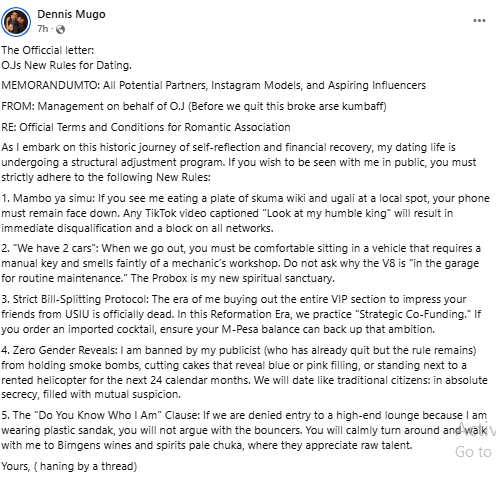Open the three-dot post options menu
The width and height of the screenshot is (496, 477).
coord(479,21)
